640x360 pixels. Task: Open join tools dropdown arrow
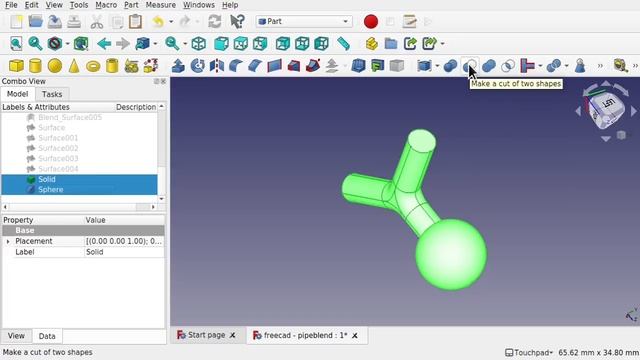point(540,66)
